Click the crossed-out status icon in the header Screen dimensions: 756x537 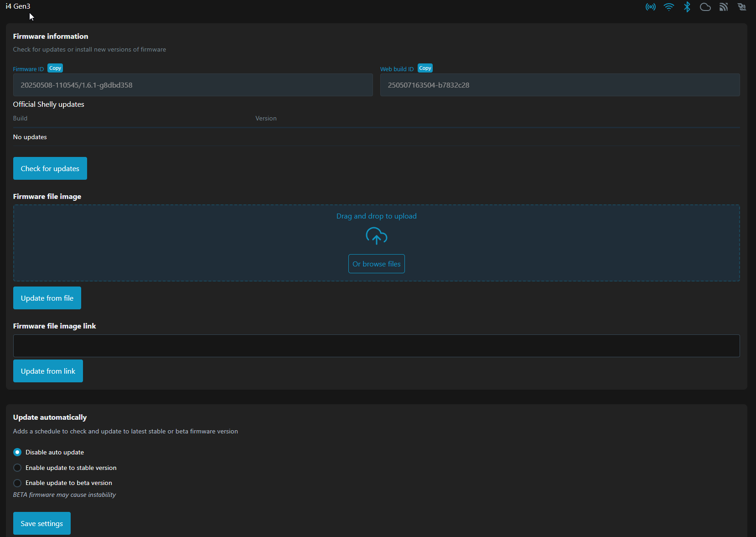pos(742,7)
